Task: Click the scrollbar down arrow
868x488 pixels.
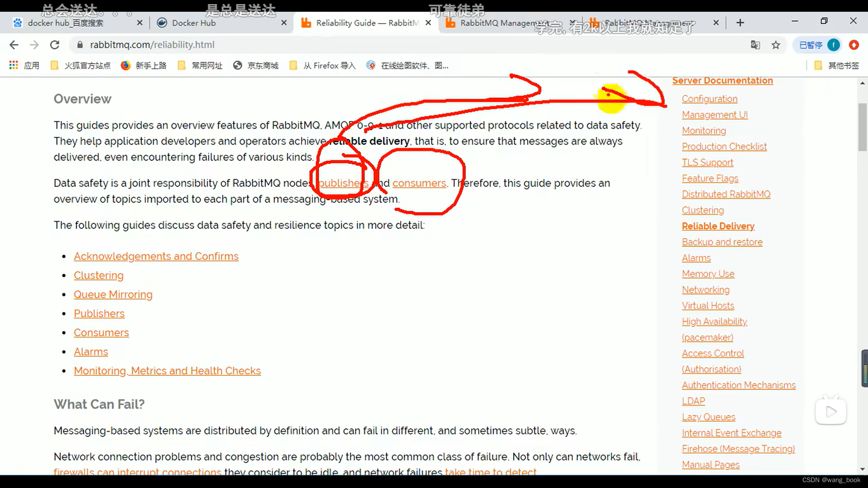Action: 863,469
